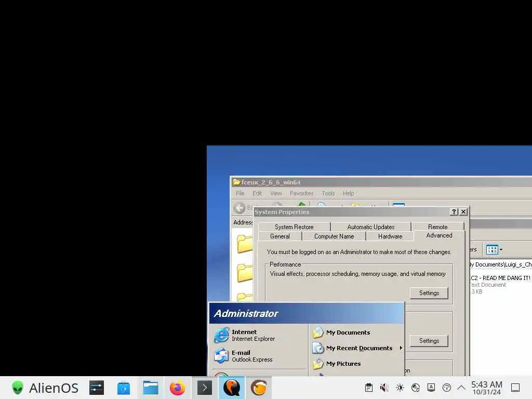The image size is (532, 399).
Task: Expand hidden system tray icons
Action: click(461, 388)
